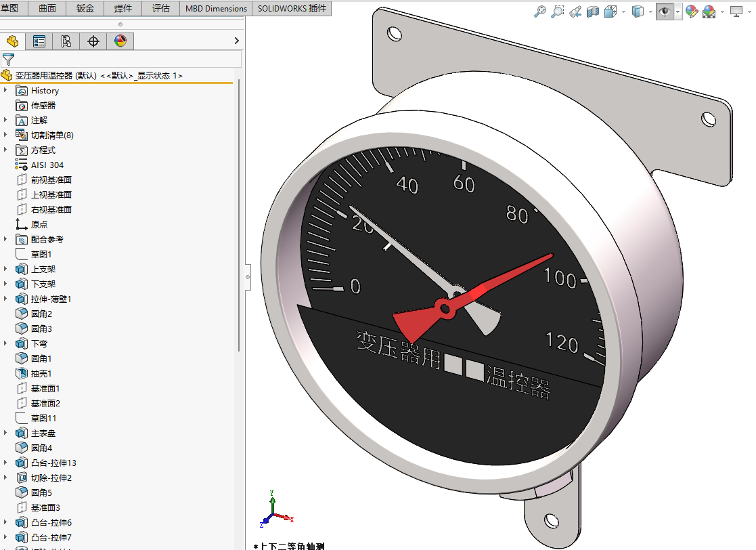
Task: Select the 抽壳1 feature in tree
Action: [x=41, y=373]
